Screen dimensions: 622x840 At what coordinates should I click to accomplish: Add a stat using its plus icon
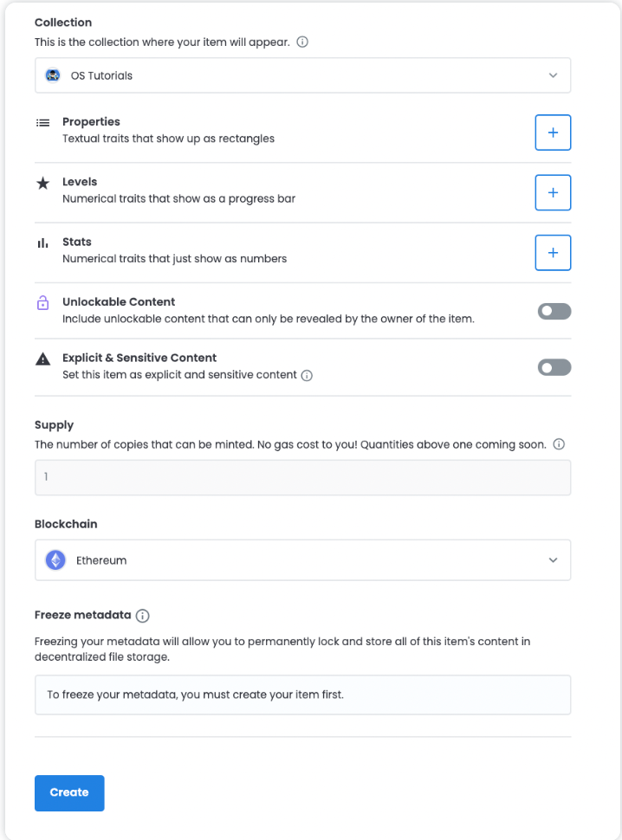coord(553,252)
